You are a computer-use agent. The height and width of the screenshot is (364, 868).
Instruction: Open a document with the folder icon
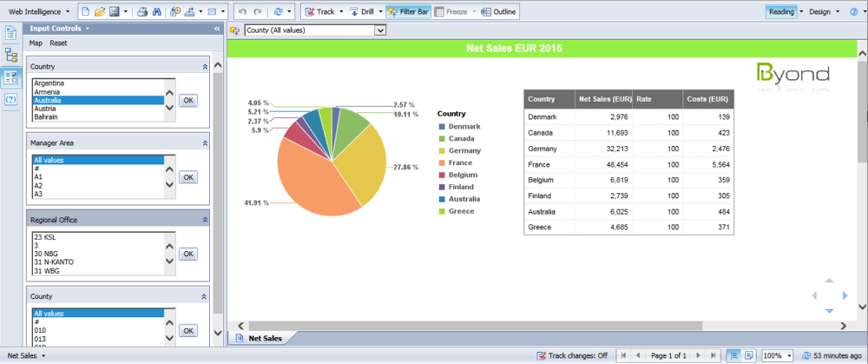click(x=99, y=12)
